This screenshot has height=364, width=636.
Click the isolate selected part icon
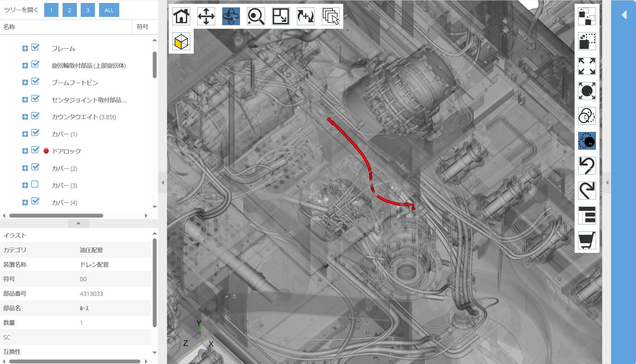click(x=587, y=41)
